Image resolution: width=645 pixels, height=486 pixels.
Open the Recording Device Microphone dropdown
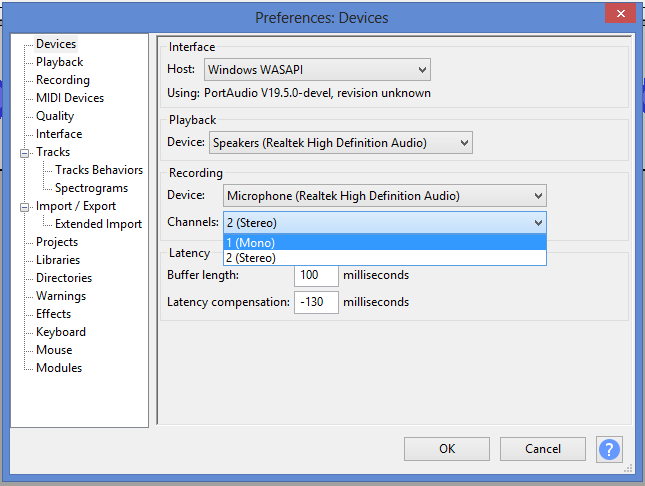(x=385, y=195)
